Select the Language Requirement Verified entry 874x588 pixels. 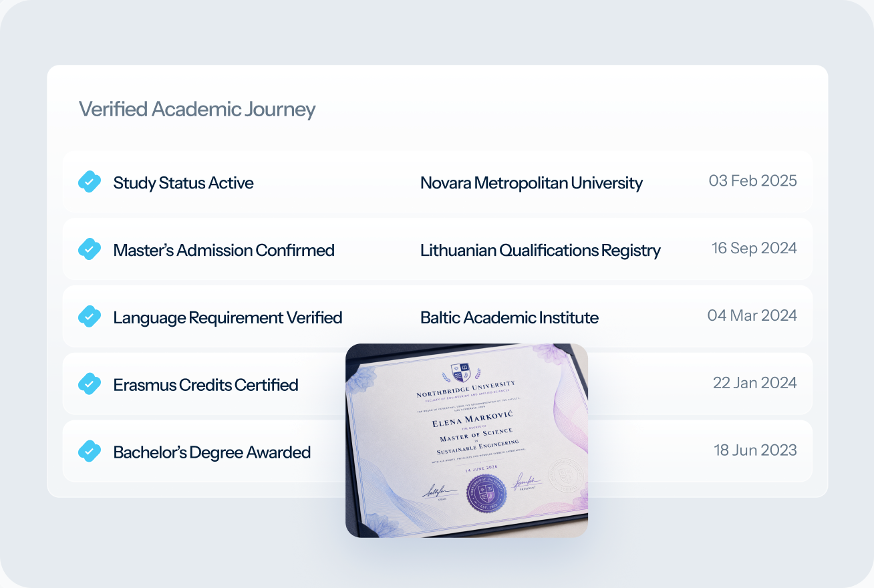click(x=438, y=317)
